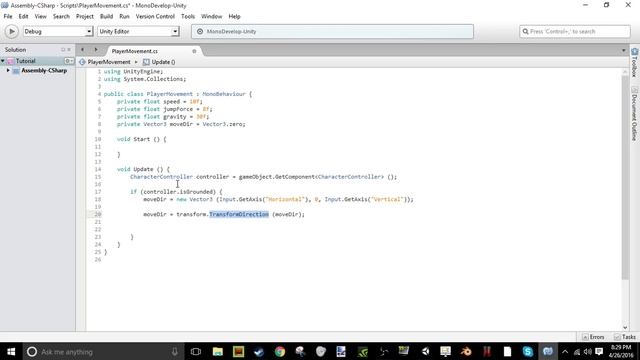Open the Tutorial solution options dropdown
Screen dimensions: 640x360
pyautogui.click(x=69, y=61)
